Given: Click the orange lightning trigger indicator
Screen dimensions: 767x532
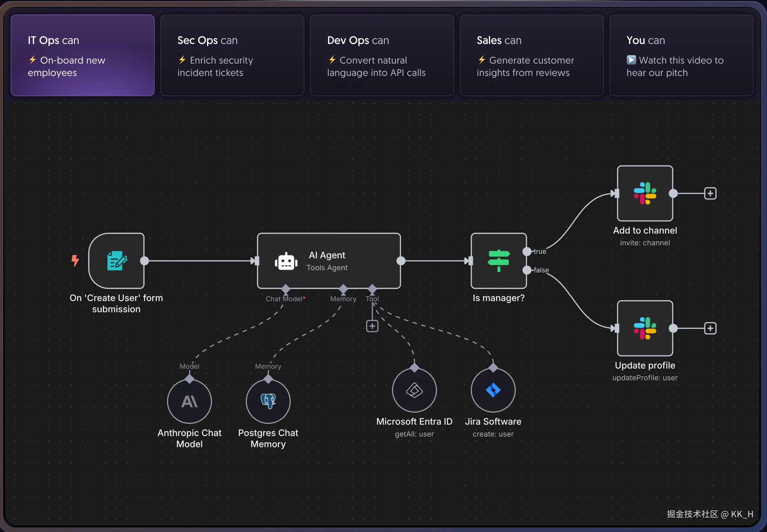Looking at the screenshot, I should point(76,261).
